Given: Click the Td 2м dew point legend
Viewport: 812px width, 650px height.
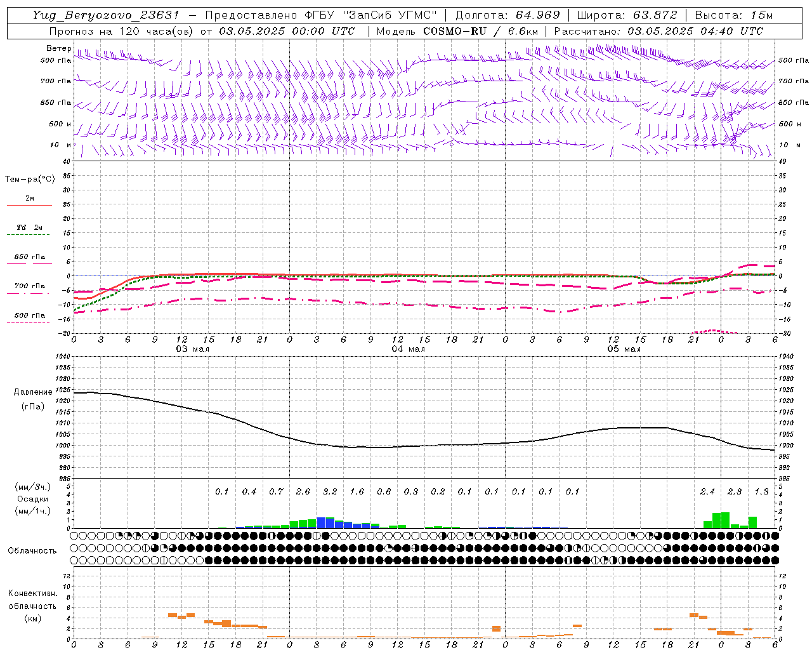Looking at the screenshot, I should (x=29, y=227).
